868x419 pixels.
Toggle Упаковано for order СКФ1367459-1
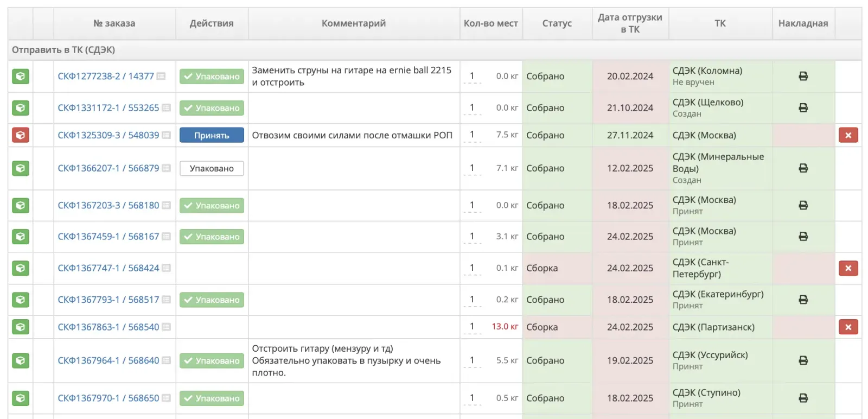(x=212, y=237)
